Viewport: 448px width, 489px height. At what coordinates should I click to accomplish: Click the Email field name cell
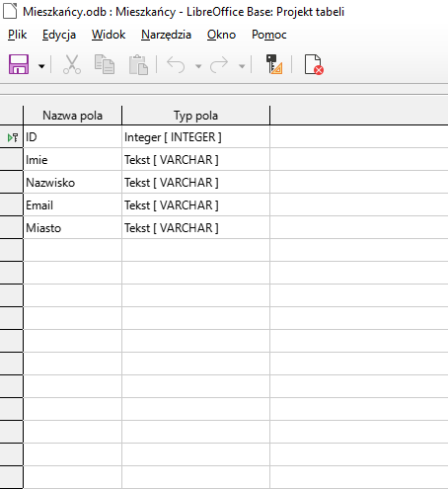73,205
